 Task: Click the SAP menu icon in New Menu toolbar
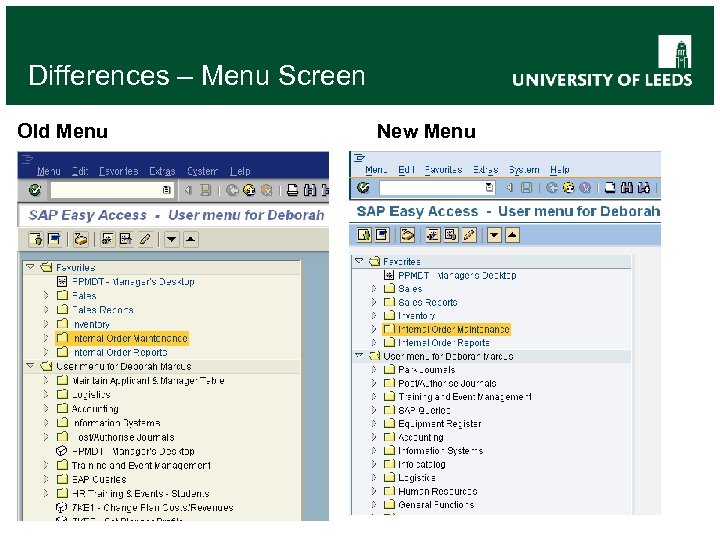382,235
